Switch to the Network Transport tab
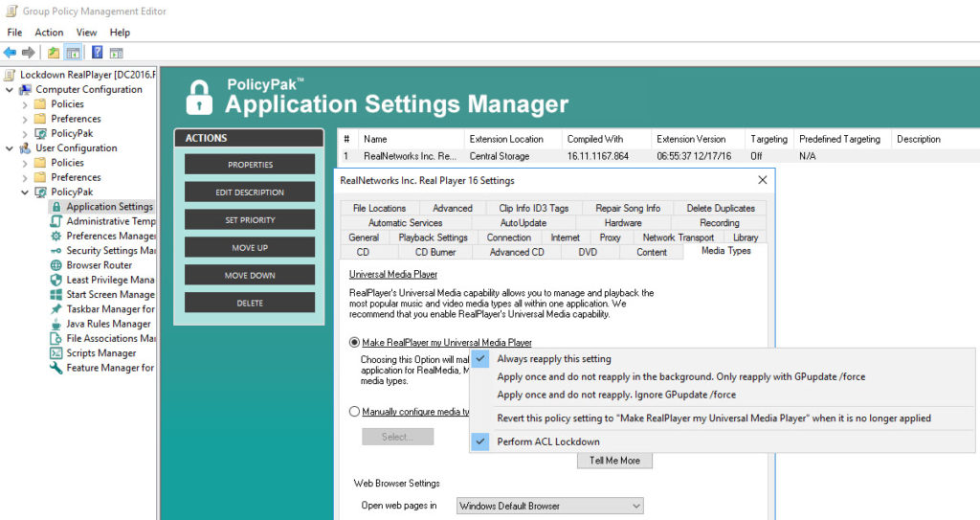980x520 pixels. 679,237
